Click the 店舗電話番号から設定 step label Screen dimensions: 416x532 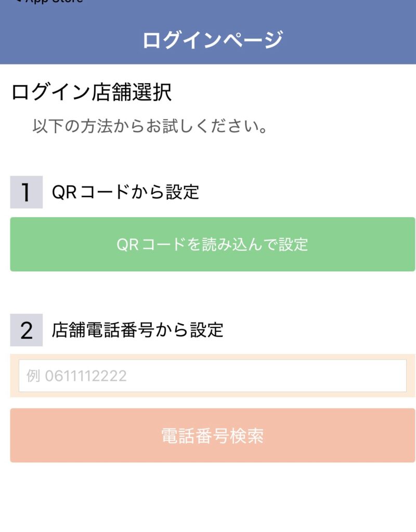point(137,330)
